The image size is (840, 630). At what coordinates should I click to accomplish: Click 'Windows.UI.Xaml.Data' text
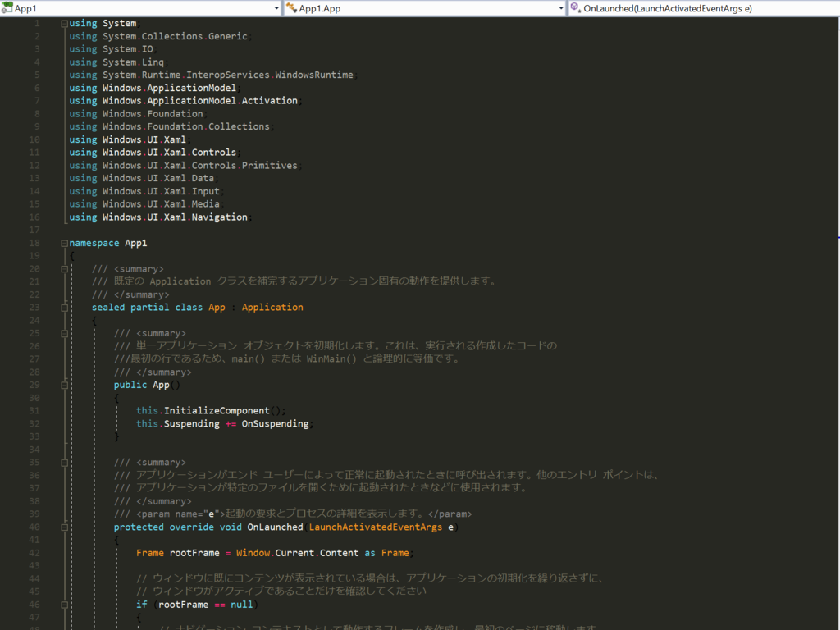tap(158, 178)
